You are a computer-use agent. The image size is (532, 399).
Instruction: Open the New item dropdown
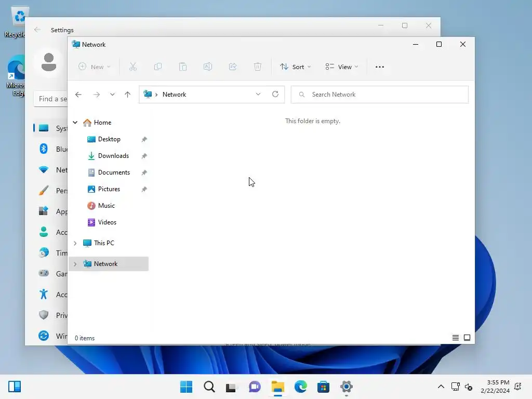95,67
